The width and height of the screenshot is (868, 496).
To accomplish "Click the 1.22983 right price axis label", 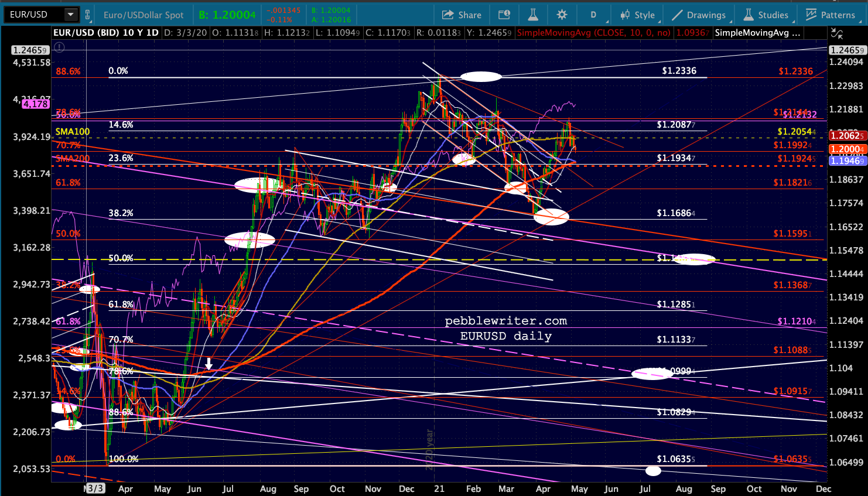I will 846,86.
